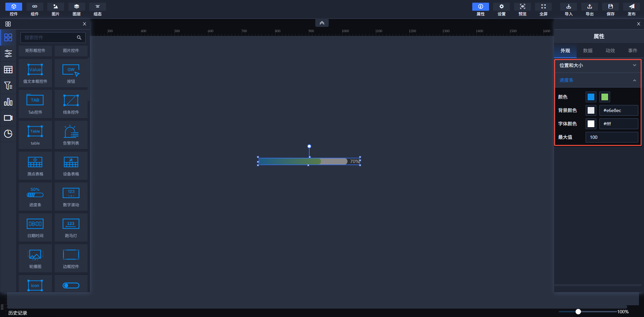Pick the Tab控件 widget icon

coord(35,104)
